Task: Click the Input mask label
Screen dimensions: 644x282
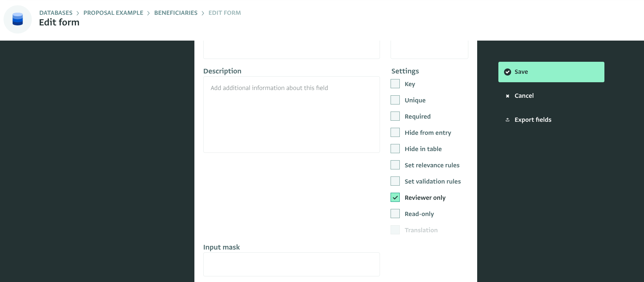Action: 221,247
